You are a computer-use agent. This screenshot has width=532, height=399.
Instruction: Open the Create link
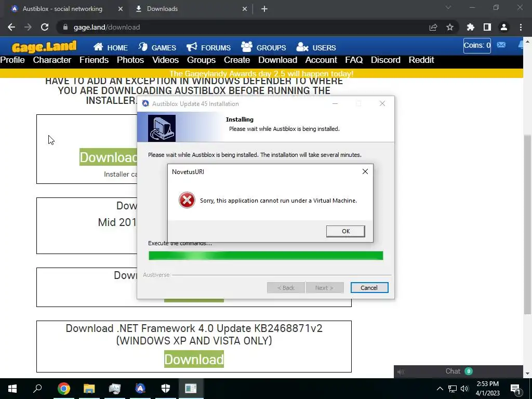pos(237,60)
